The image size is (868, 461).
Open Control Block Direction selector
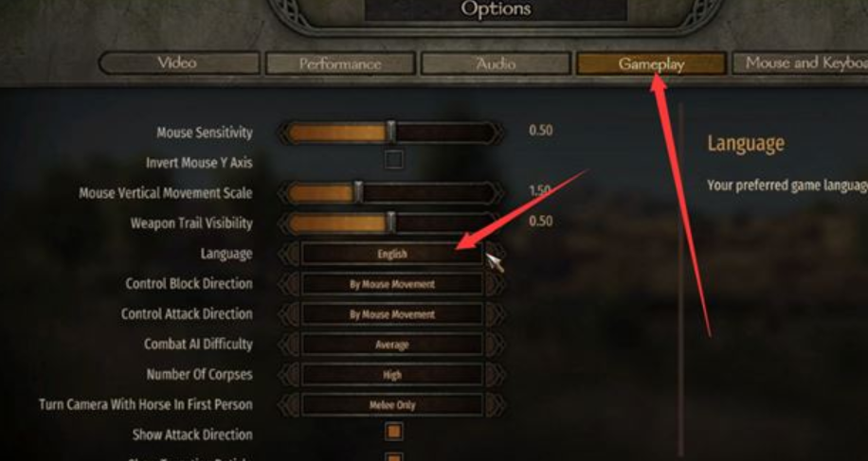click(x=392, y=284)
